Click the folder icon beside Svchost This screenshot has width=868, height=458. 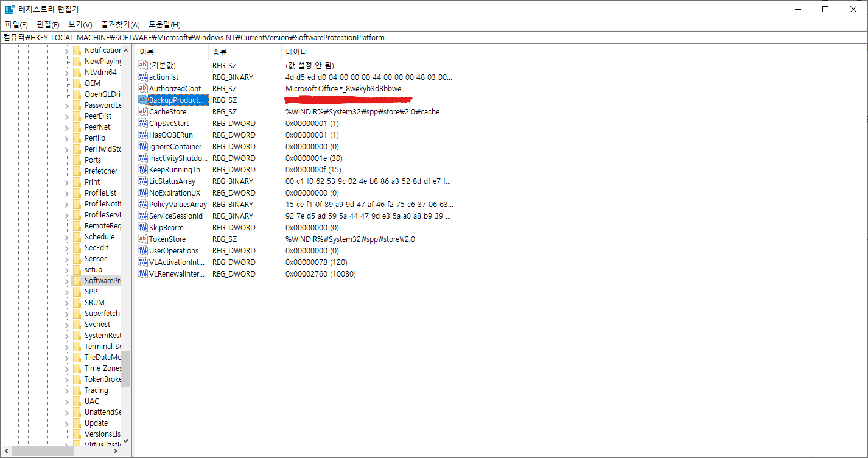[x=77, y=325]
